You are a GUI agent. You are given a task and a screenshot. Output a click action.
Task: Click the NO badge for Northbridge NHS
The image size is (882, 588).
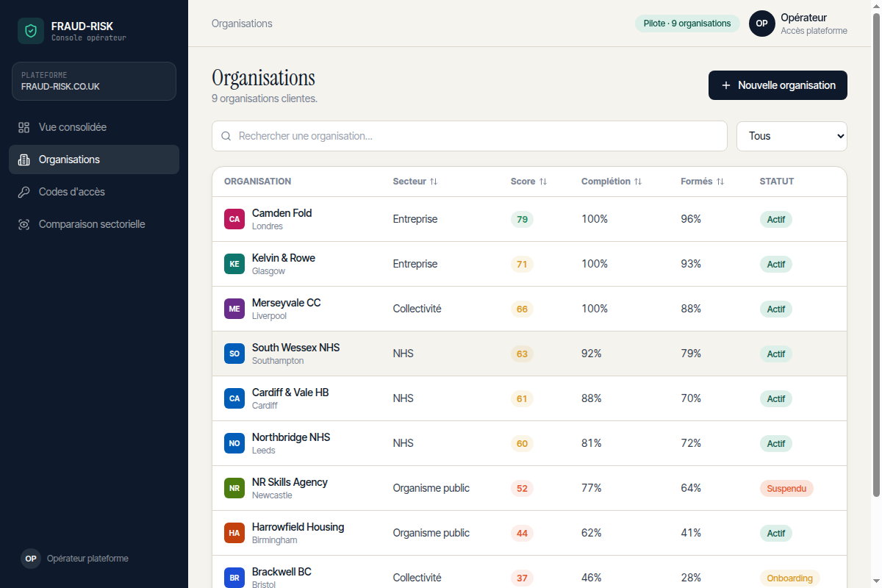click(x=234, y=443)
